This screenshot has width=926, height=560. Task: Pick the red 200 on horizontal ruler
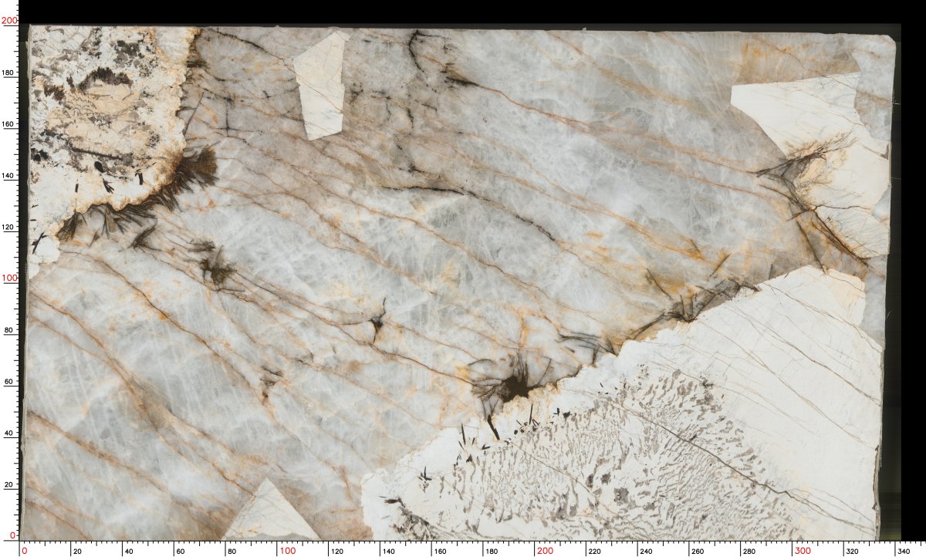pos(545,551)
